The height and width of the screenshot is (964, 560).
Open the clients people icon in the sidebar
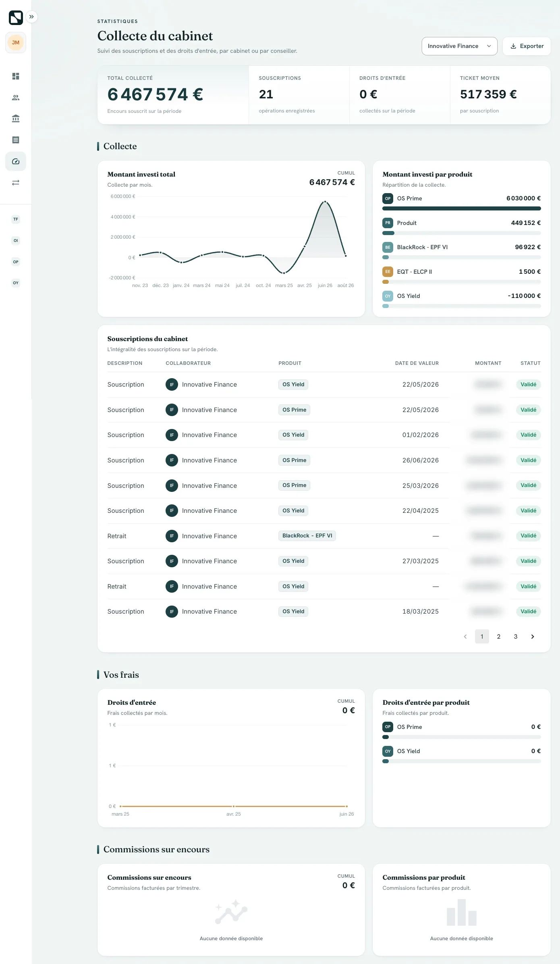16,98
